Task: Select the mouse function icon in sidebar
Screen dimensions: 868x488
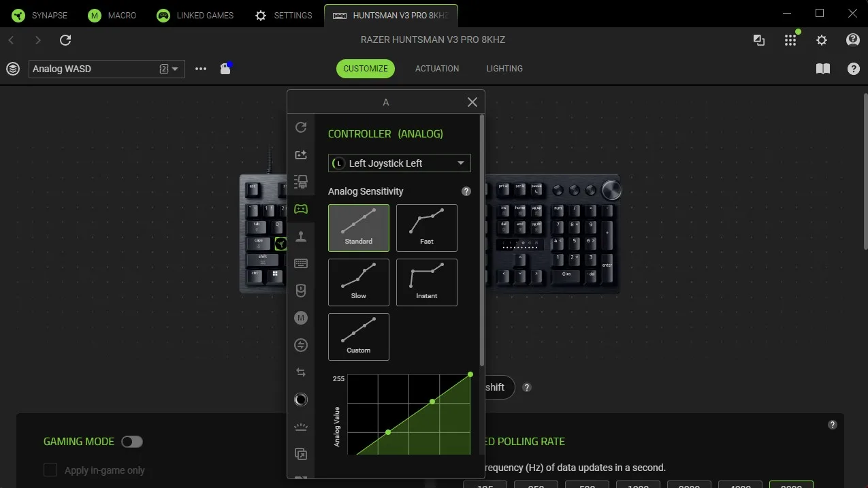Action: tap(301, 291)
